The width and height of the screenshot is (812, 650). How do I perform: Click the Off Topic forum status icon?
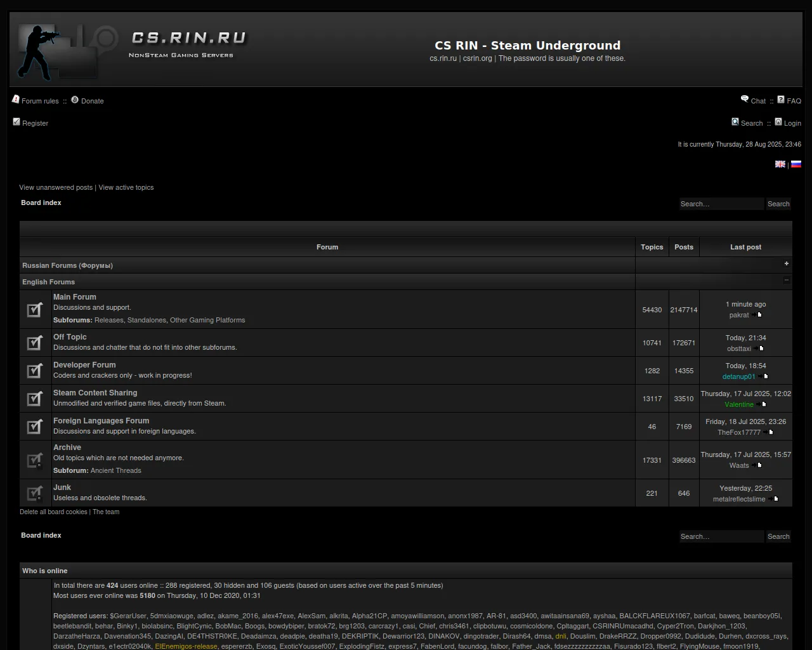pyautogui.click(x=36, y=343)
